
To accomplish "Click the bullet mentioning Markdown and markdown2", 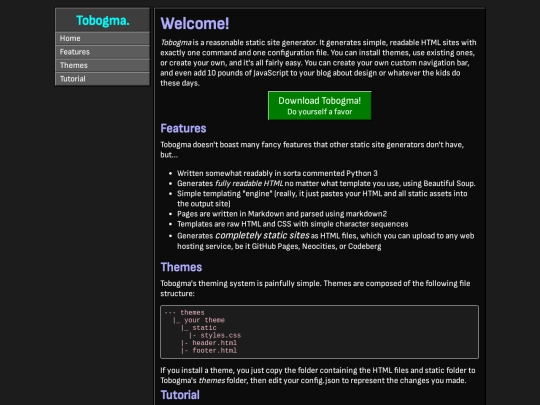I will (x=282, y=214).
